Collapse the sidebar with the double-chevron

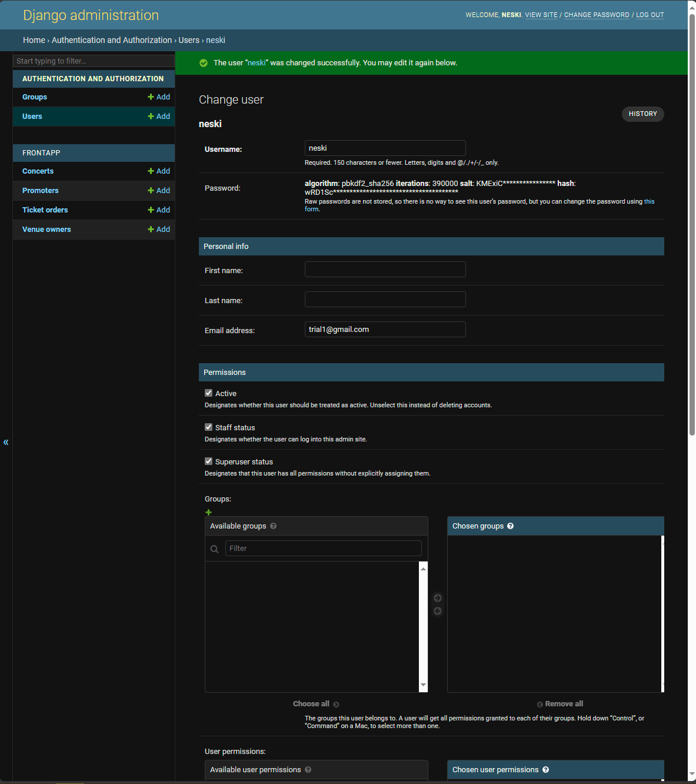point(5,442)
